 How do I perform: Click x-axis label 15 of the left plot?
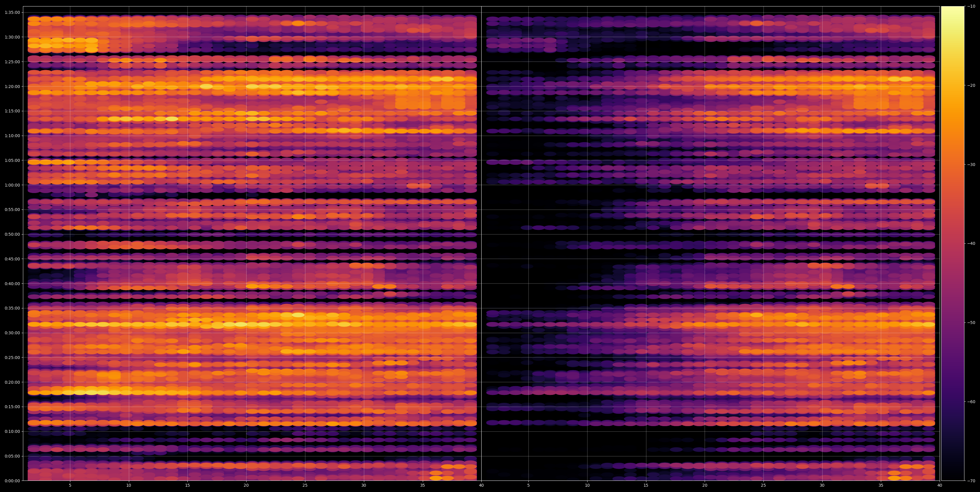[187, 486]
